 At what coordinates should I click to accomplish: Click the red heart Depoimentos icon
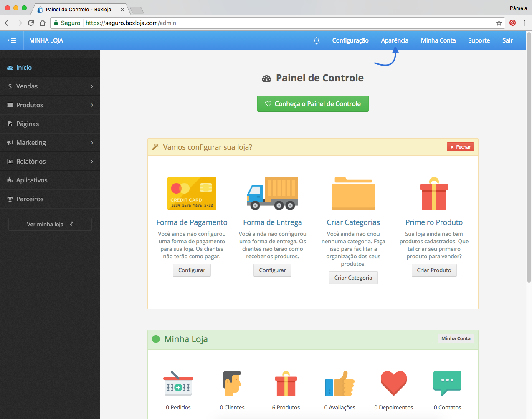click(393, 383)
